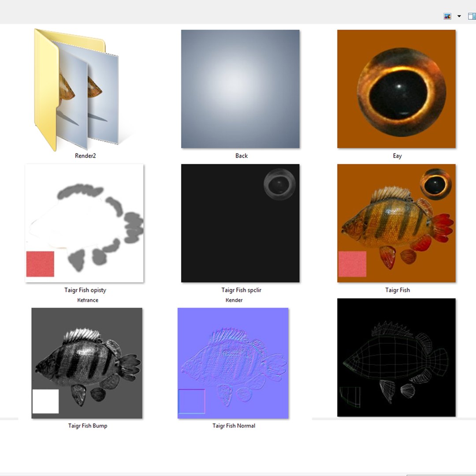Select the Taigr Fish spclir thumbnail
This screenshot has width=476, height=476.
coord(241,223)
